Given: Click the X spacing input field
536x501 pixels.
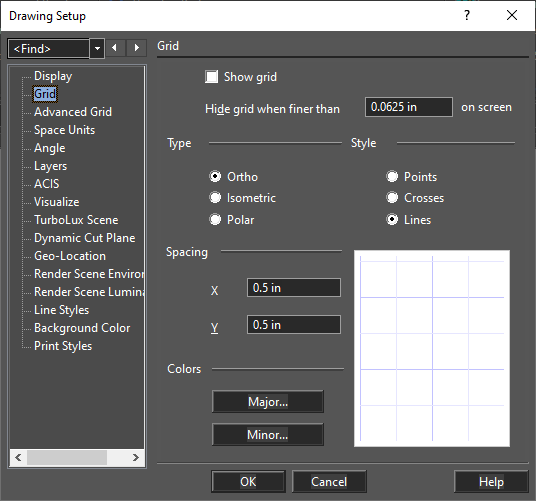Looking at the screenshot, I should tap(294, 287).
